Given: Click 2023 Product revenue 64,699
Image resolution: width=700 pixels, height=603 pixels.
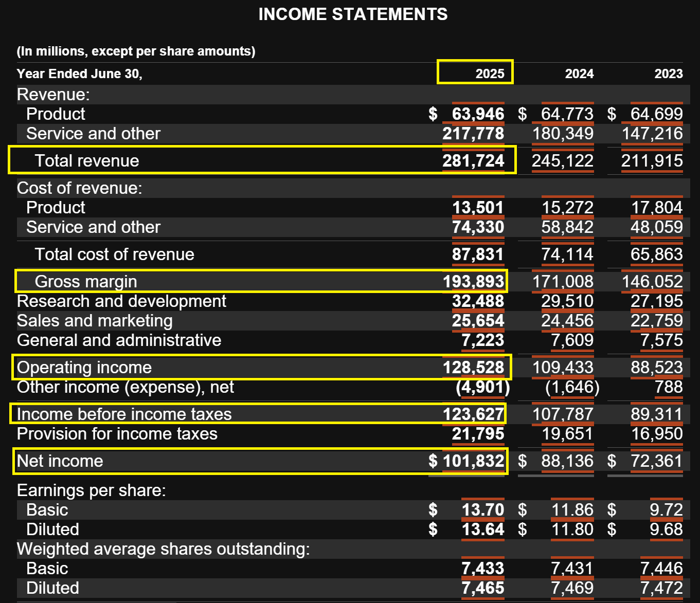Looking at the screenshot, I should [657, 114].
